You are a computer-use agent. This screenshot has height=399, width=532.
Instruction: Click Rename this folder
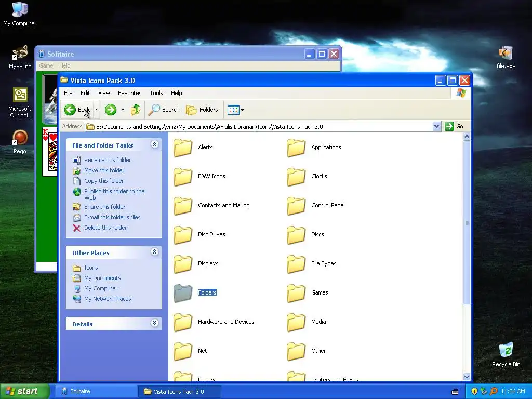coord(107,160)
